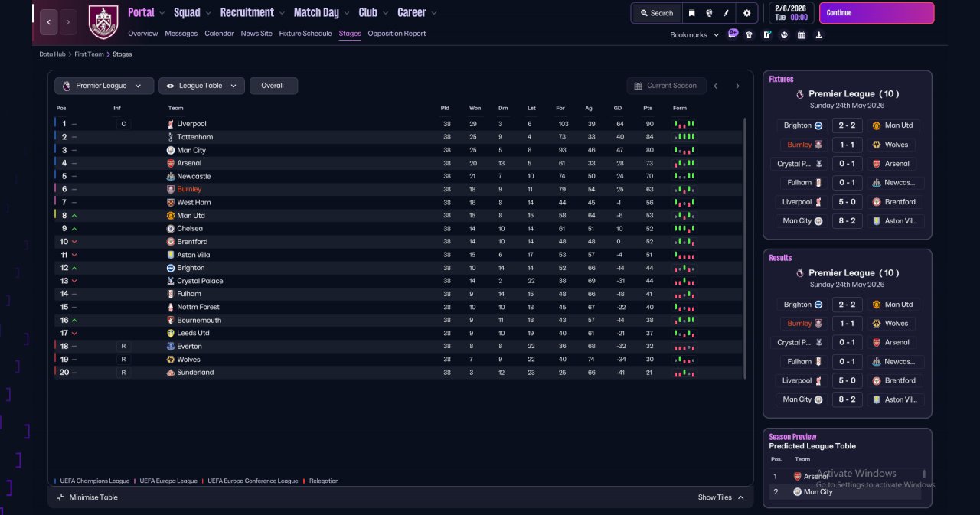Click Data Hub breadcrumb link

tap(53, 54)
